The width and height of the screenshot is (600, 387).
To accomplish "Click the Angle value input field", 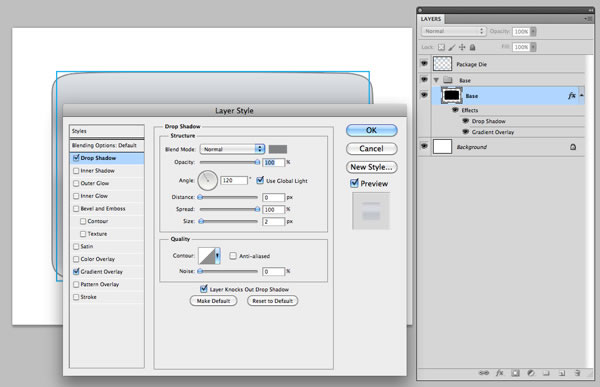I will (234, 180).
